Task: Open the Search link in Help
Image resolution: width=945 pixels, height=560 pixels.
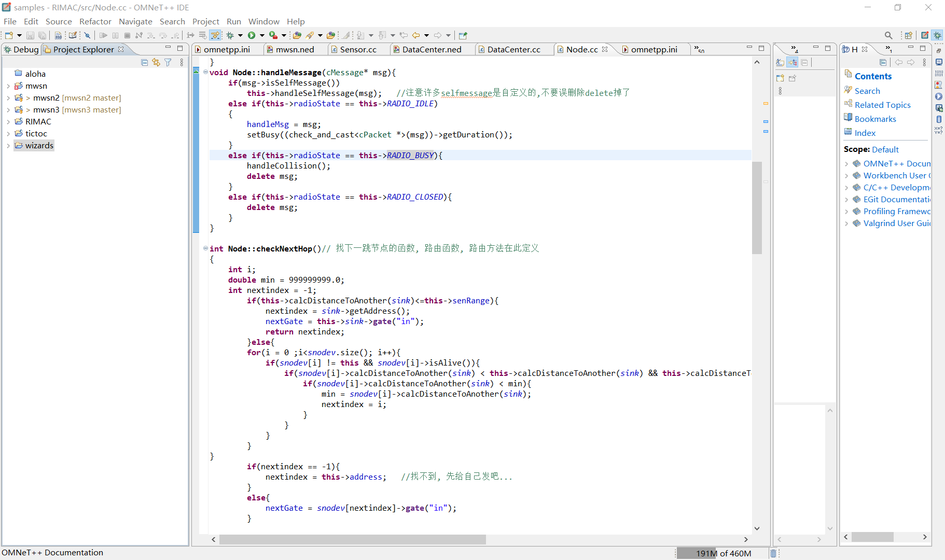Action: (867, 91)
